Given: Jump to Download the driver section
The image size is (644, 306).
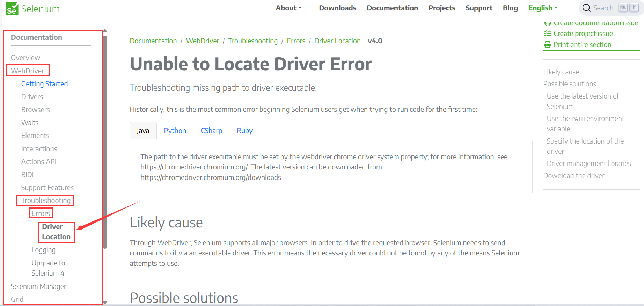Looking at the screenshot, I should (574, 176).
